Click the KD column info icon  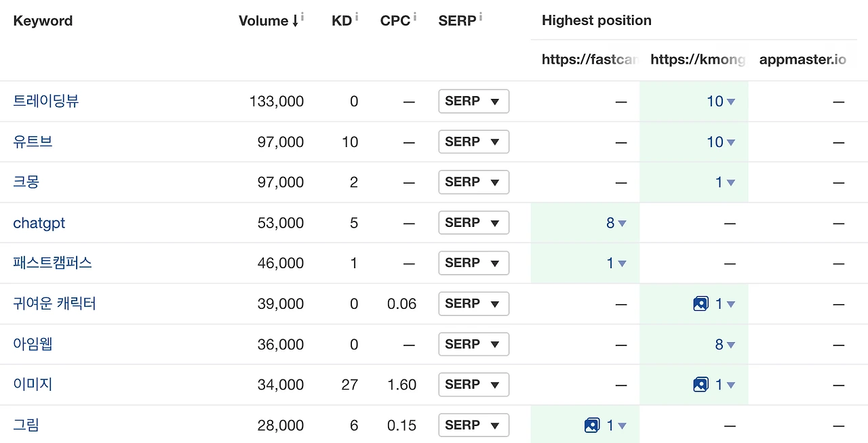coord(357,16)
